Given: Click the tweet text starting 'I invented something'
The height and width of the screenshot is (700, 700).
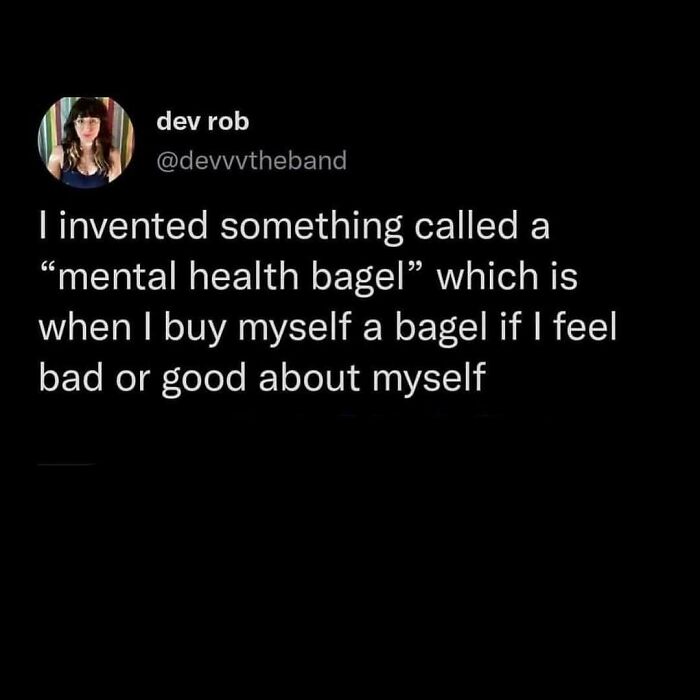Looking at the screenshot, I should [328, 303].
